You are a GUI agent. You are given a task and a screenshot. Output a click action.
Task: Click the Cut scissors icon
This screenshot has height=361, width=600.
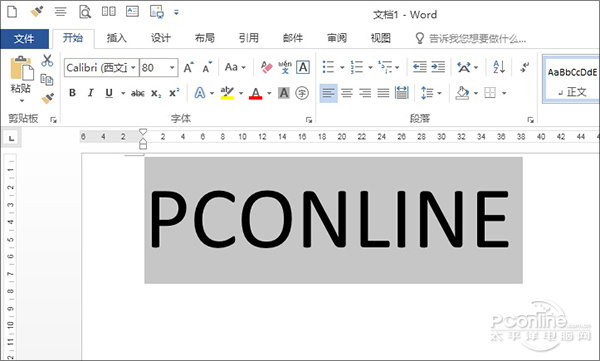pos(47,60)
